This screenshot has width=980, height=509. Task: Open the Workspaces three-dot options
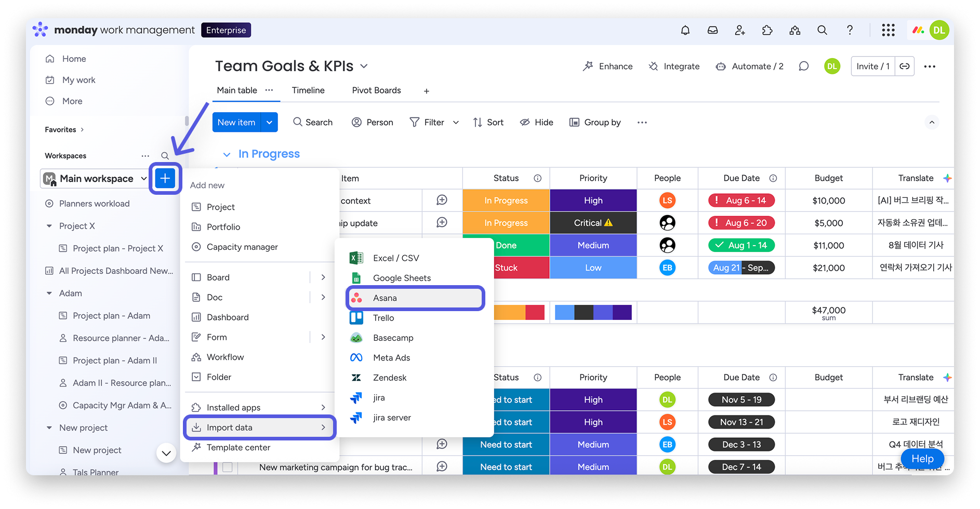tap(145, 156)
